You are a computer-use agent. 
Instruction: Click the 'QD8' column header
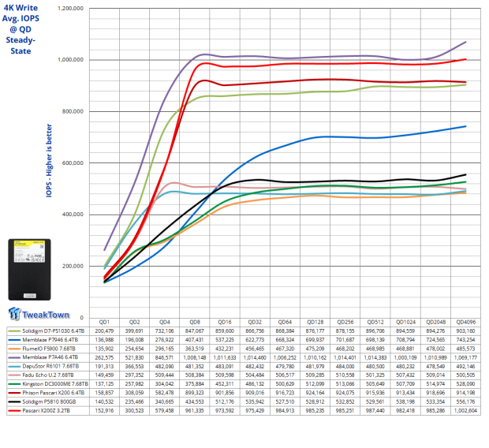pyautogui.click(x=195, y=322)
